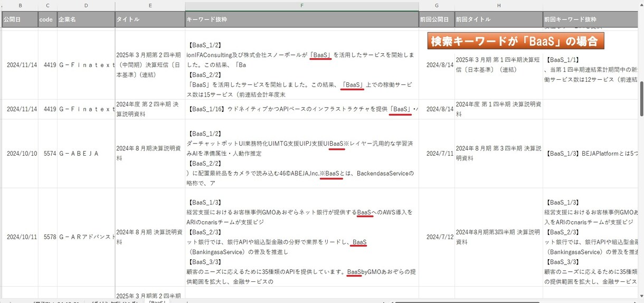Select code 4419 in 2024年度 第２四半期 row
Screen dimensions: 644x303
(48, 109)
